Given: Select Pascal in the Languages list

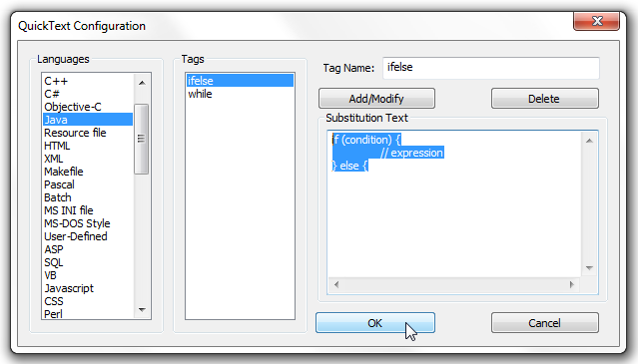Looking at the screenshot, I should click(88, 184).
